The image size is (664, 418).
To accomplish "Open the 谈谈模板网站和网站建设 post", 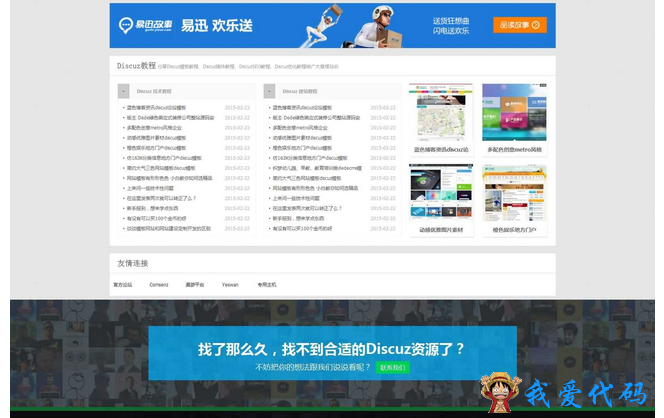I will pyautogui.click(x=169, y=228).
